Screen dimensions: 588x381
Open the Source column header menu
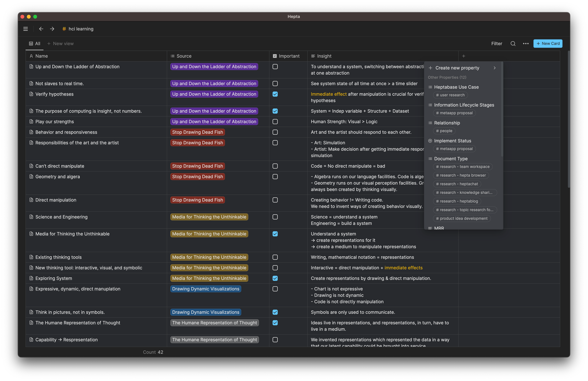(184, 56)
